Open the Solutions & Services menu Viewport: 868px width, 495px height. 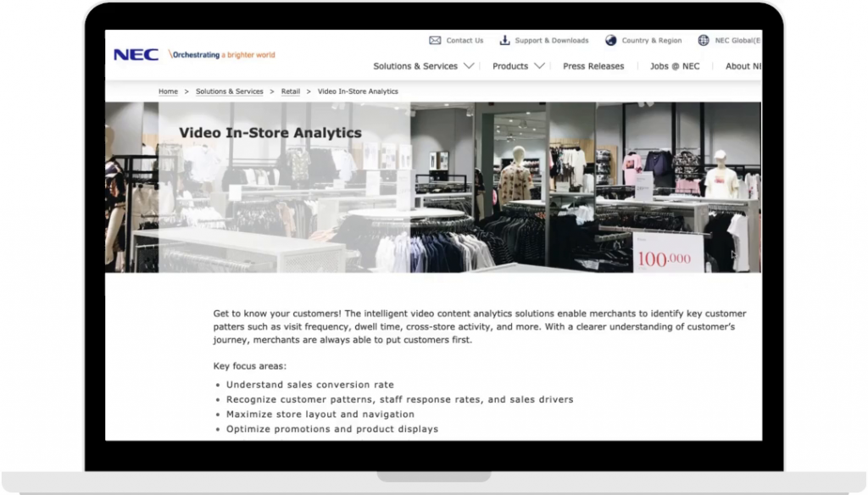pos(415,66)
